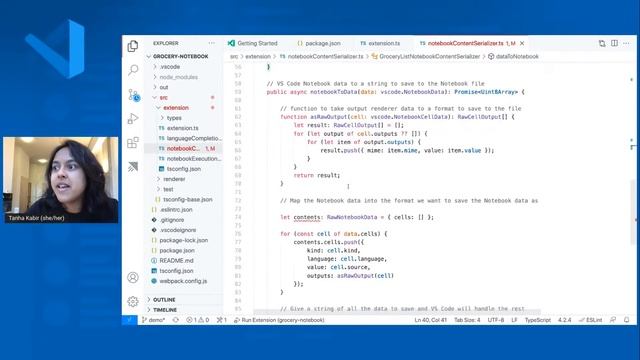640x360 pixels.
Task: Collapse the src folder
Action: click(164, 97)
